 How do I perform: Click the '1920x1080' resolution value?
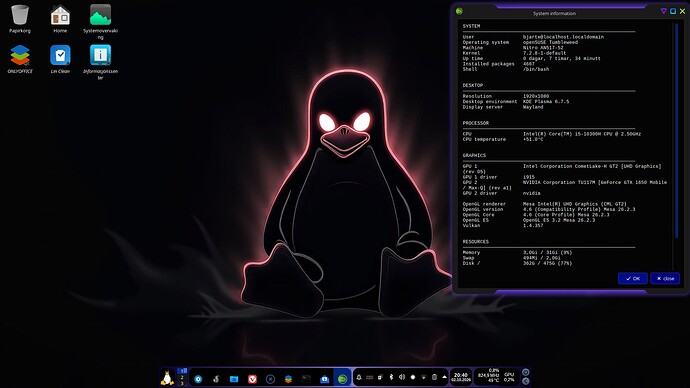(536, 96)
